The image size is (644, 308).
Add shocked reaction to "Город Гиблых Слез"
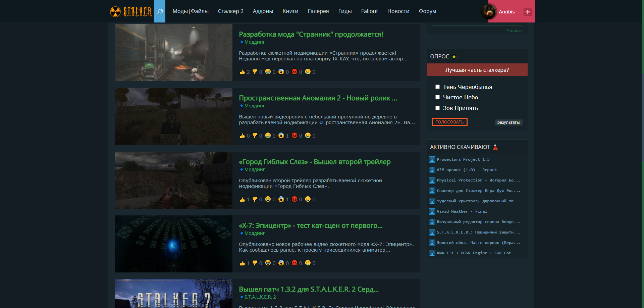(281, 199)
